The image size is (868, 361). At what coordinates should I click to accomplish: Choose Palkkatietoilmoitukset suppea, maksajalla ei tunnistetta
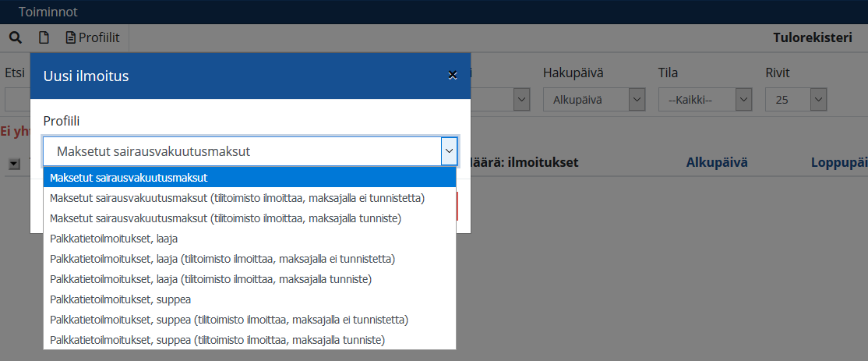click(229, 320)
